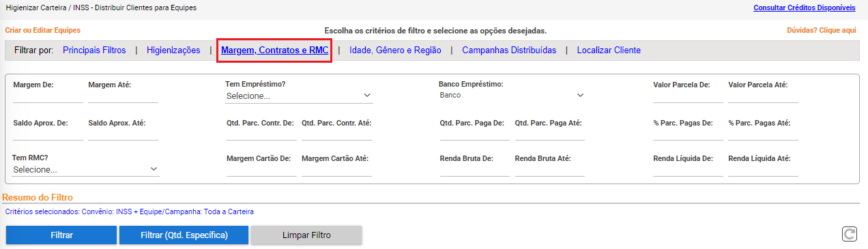Screen dimensions: 868x249
Task: Expand the Tem RMC dropdown
Action: pyautogui.click(x=86, y=169)
